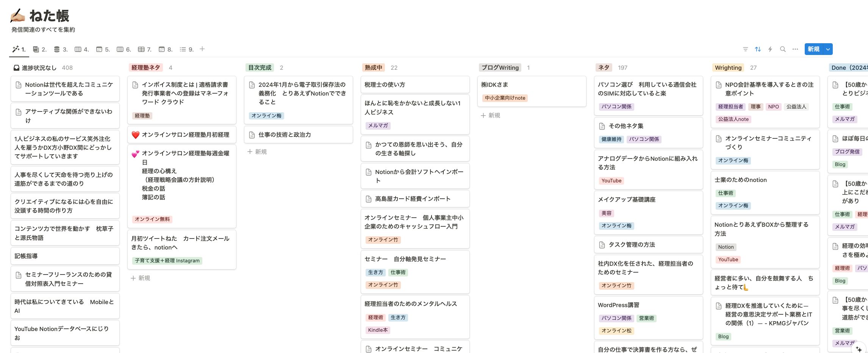Screen dimensions: 868x353
Task: Click the ねた帳 page title
Action: tap(49, 16)
